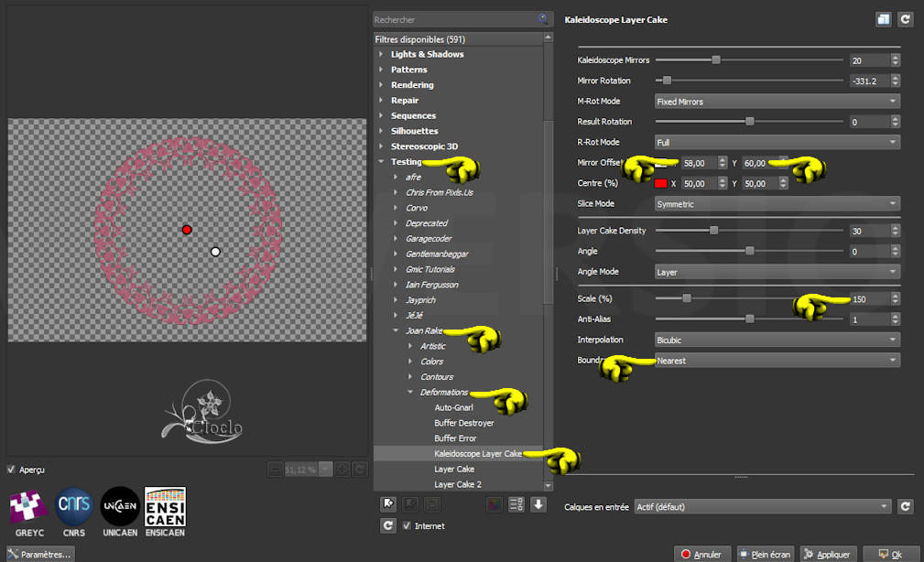924x562 pixels.
Task: Open the Interpolation Bicubic dropdown
Action: coord(777,340)
